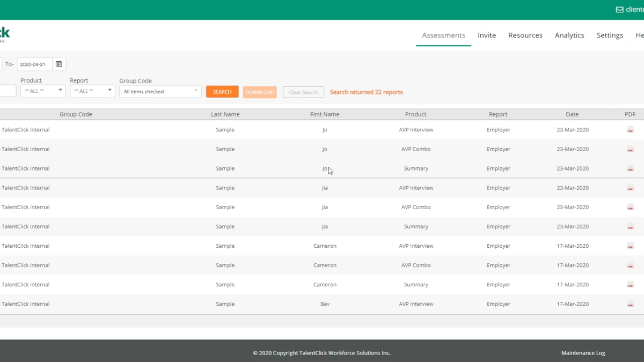Expand the Product dropdown
Viewport: 644px width, 362px height.
43,91
